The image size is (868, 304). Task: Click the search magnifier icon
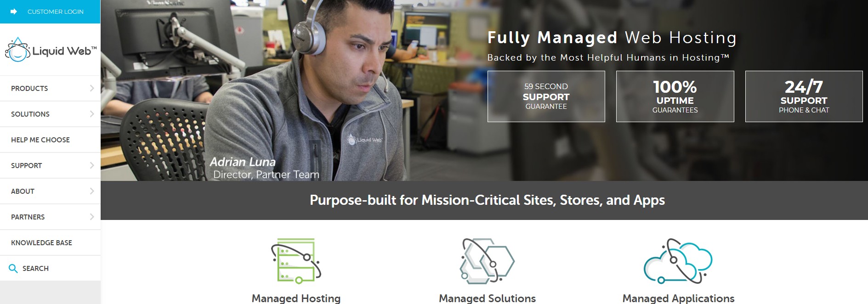point(13,269)
